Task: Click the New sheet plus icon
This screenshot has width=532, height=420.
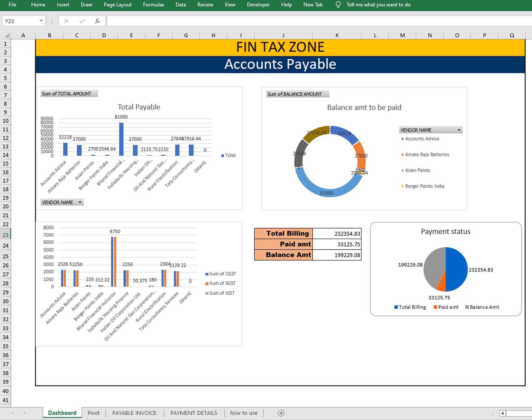Action: point(281,413)
